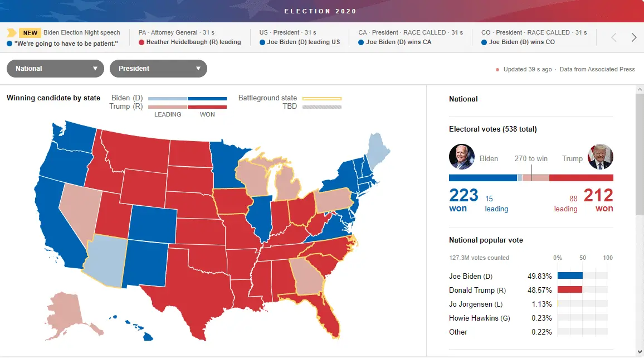Click the Data from Associated Press text
Image resolution: width=644 pixels, height=358 pixels.
597,70
